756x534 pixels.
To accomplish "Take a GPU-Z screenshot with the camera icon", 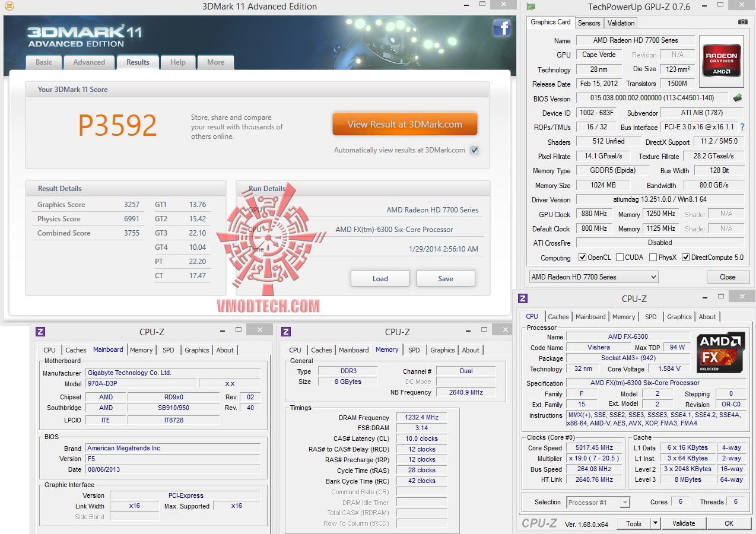I will (x=743, y=22).
